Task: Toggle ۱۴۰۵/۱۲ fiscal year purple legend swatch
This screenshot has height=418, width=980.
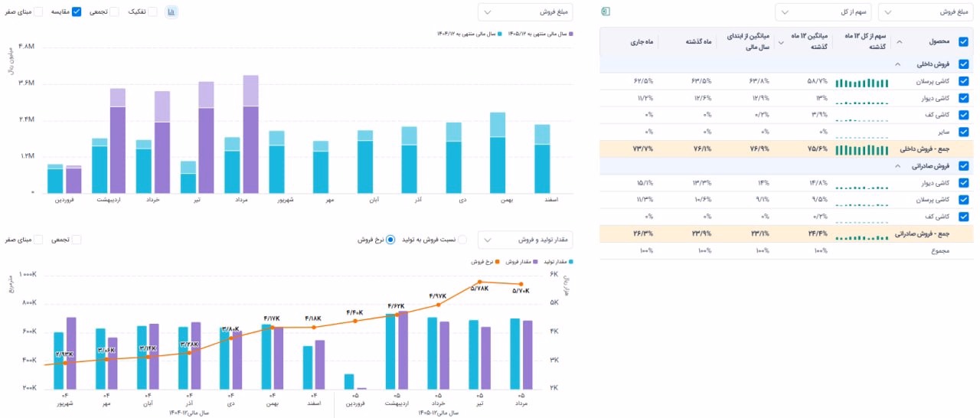Action: [x=572, y=34]
